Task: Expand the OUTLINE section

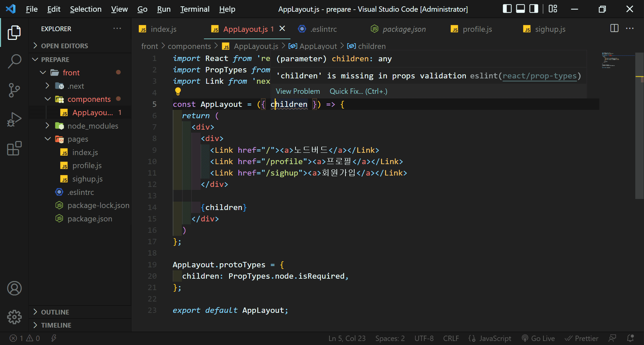Action: (55, 312)
